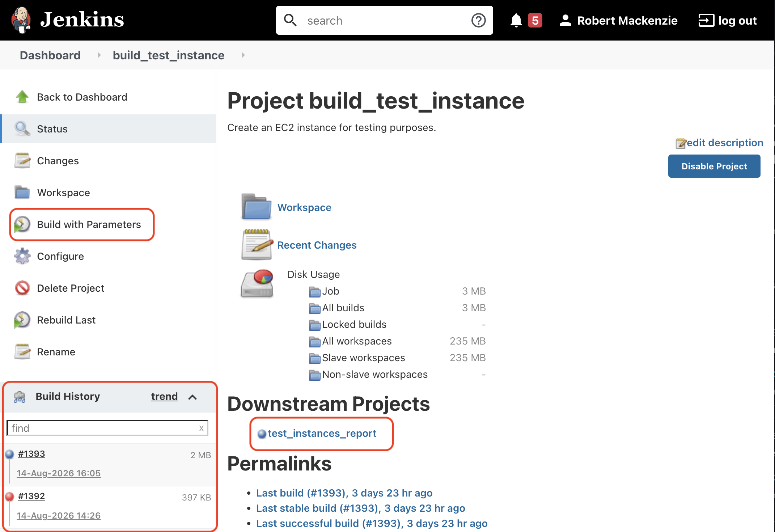Click the Disable Project button
Viewport: 775px width, 532px height.
tap(714, 166)
